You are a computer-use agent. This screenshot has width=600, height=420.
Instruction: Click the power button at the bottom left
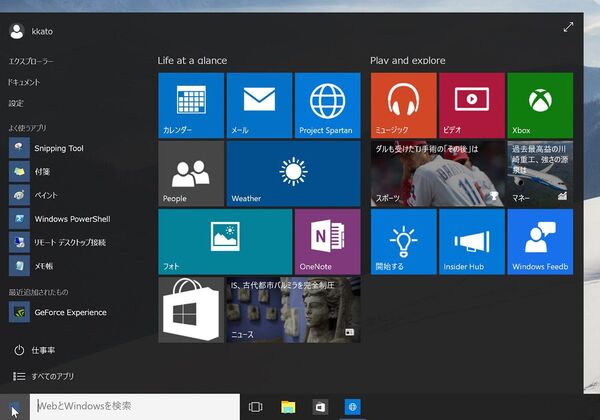[19, 350]
